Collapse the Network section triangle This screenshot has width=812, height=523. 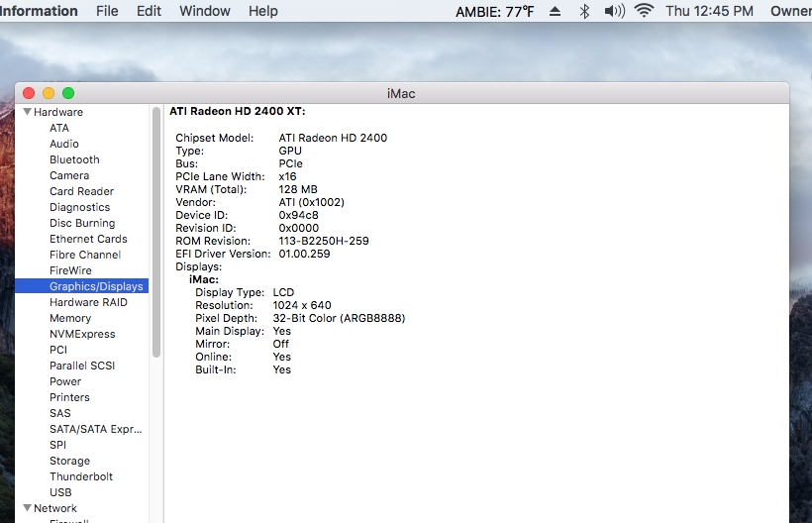[27, 508]
